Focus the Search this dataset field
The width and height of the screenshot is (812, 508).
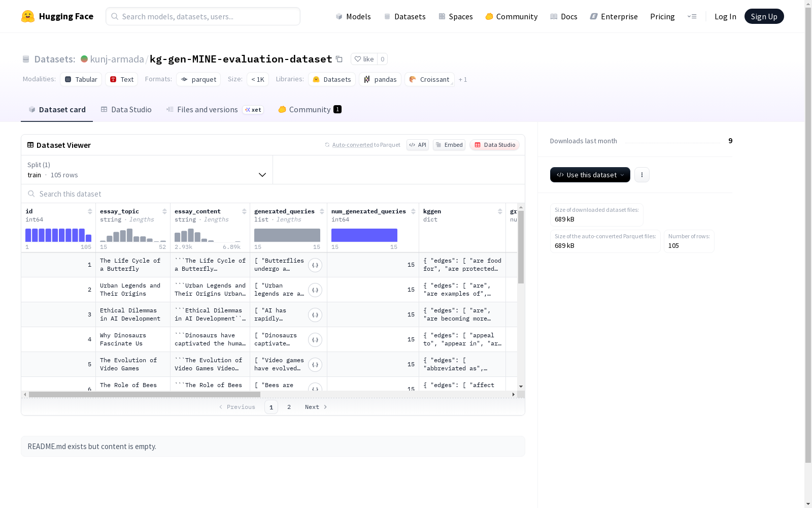[273, 194]
